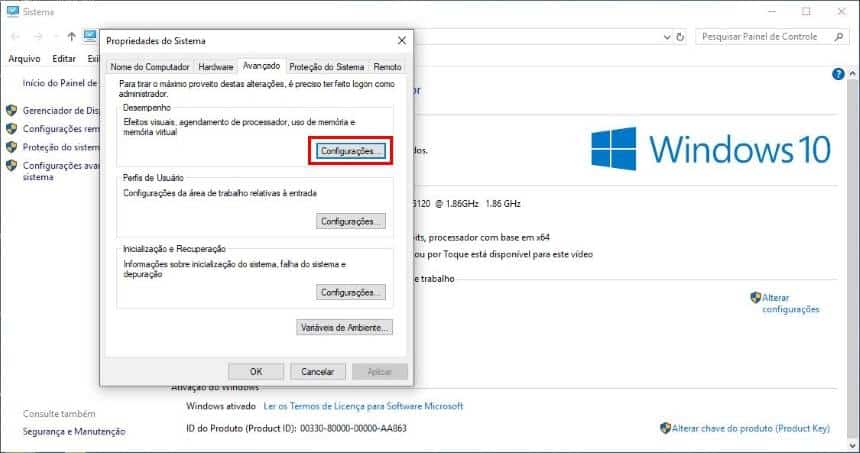Click the search magnifier icon

pos(839,37)
